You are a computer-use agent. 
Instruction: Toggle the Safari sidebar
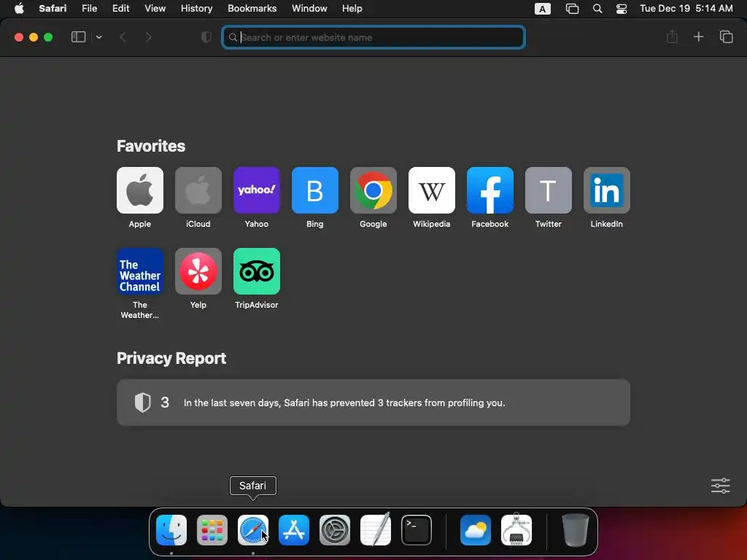point(78,37)
